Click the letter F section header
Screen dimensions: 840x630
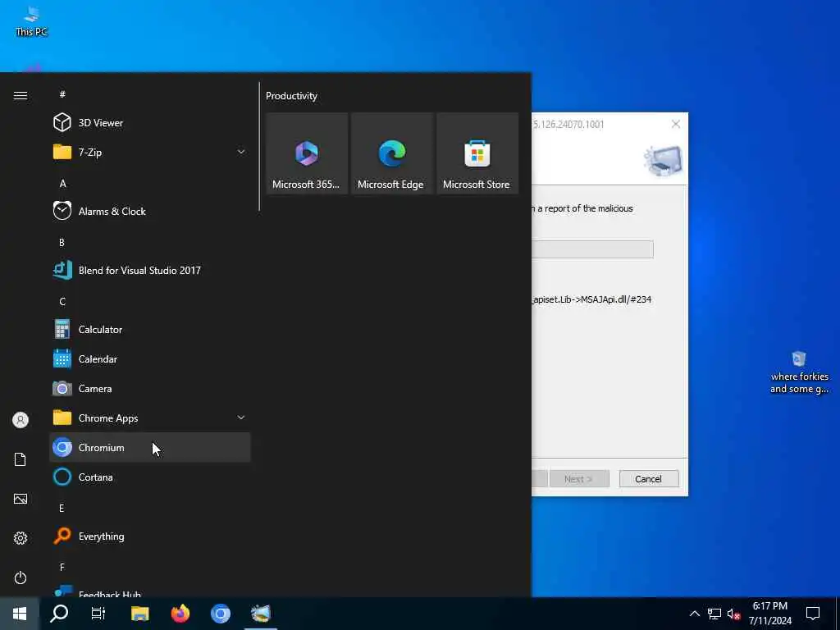click(x=62, y=567)
